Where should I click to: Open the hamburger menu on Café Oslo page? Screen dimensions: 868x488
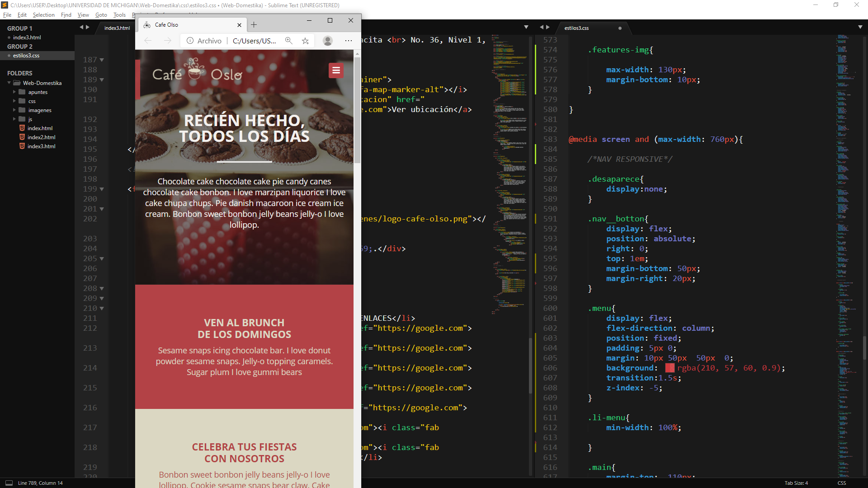tap(336, 70)
